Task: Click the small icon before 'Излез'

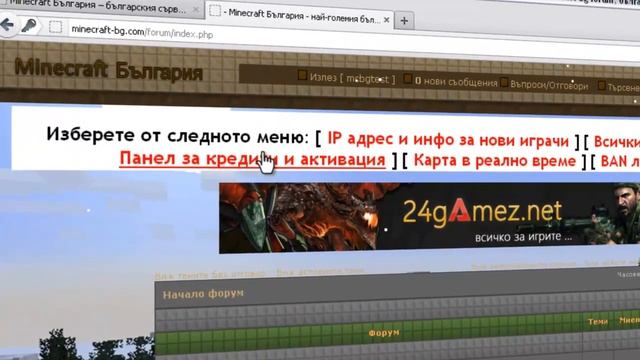Action: 302,75
